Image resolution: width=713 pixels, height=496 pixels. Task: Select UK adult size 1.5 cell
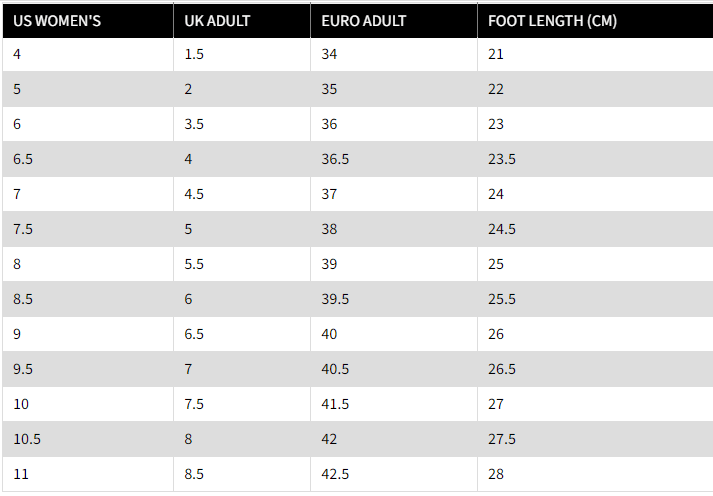click(242, 55)
